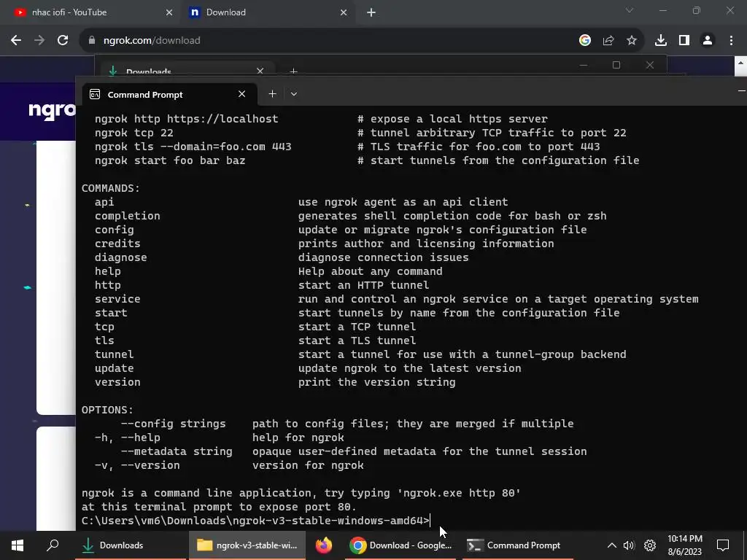
Task: Switch to the Download ngrok tab
Action: pos(268,12)
